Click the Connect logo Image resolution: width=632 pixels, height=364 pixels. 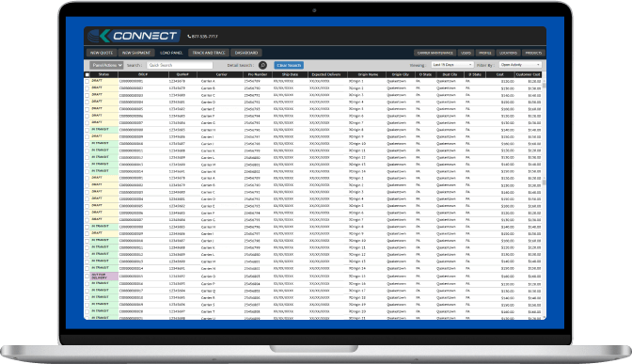click(x=134, y=36)
